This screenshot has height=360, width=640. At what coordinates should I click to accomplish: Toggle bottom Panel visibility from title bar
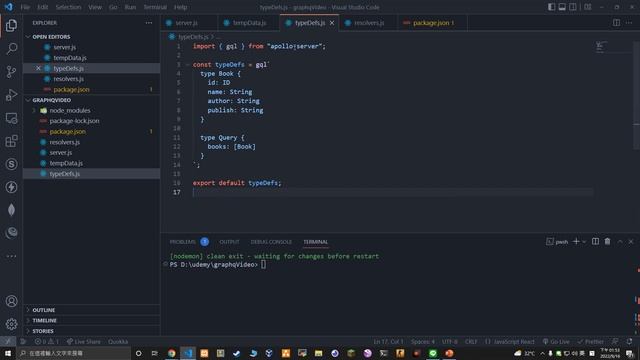(x=562, y=7)
